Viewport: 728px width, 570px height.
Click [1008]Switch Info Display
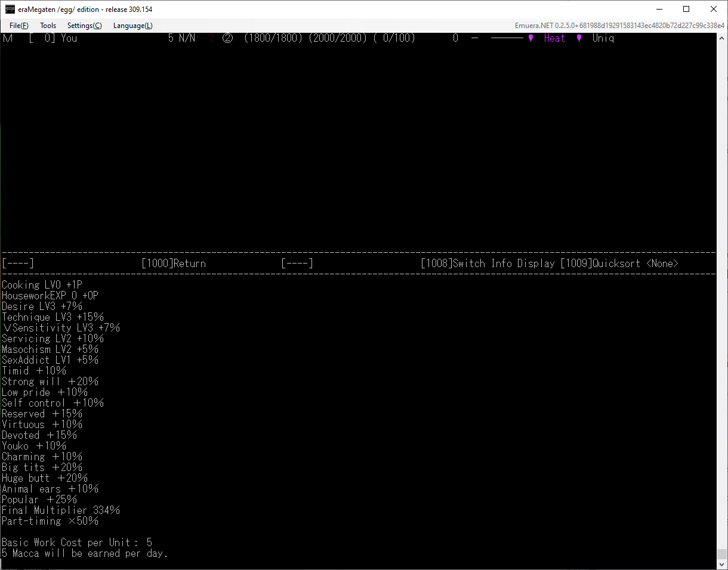click(488, 264)
